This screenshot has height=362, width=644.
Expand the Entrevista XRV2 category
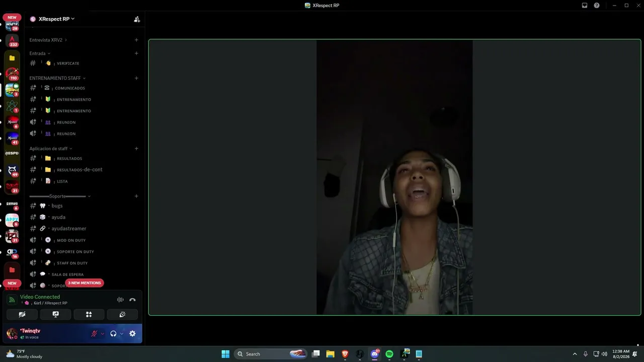point(48,40)
